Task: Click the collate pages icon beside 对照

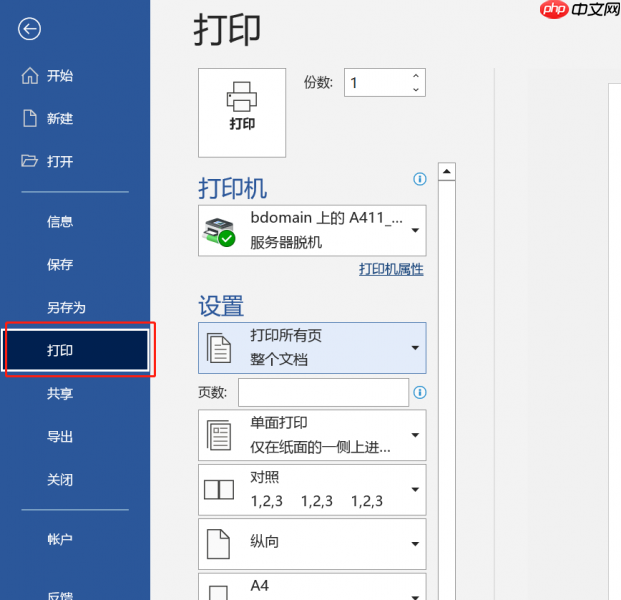Action: pyautogui.click(x=219, y=490)
